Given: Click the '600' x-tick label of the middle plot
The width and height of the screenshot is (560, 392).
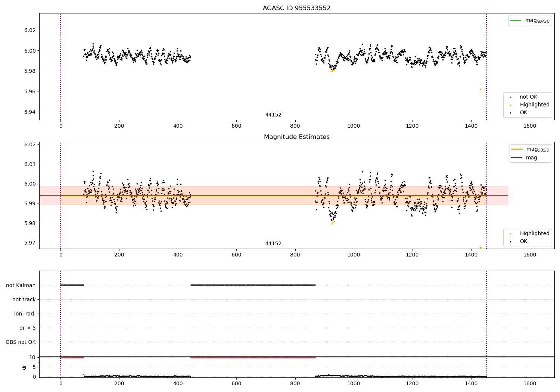Looking at the screenshot, I should point(236,255).
